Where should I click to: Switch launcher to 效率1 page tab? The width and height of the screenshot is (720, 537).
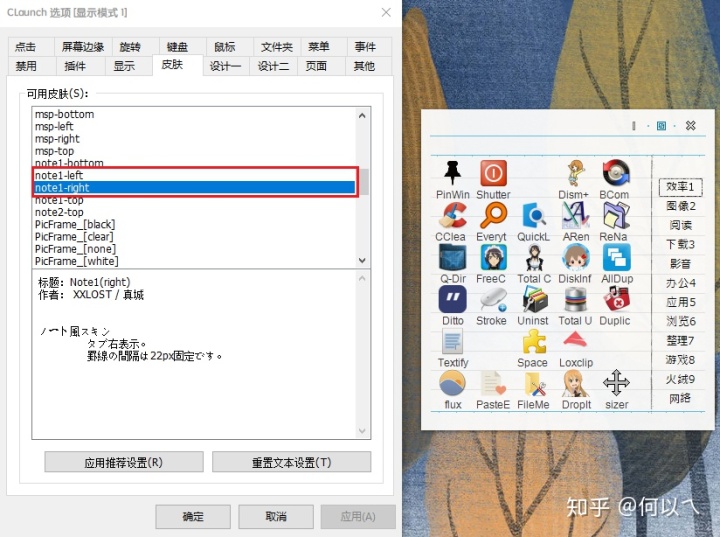click(681, 187)
